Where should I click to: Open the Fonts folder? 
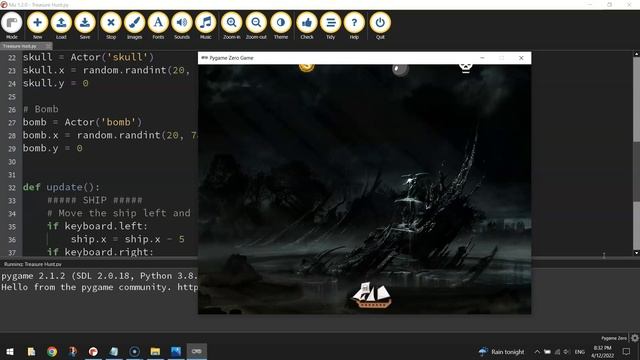158,25
